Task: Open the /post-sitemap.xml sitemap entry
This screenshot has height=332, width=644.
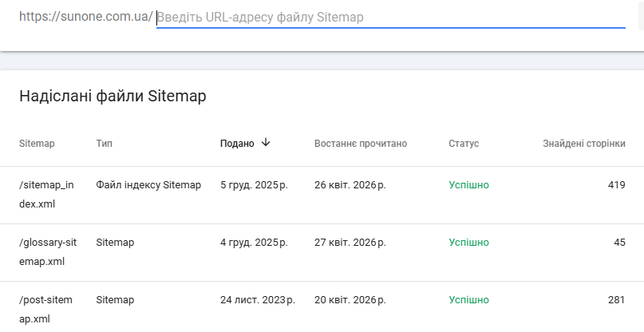Action: pos(46,309)
